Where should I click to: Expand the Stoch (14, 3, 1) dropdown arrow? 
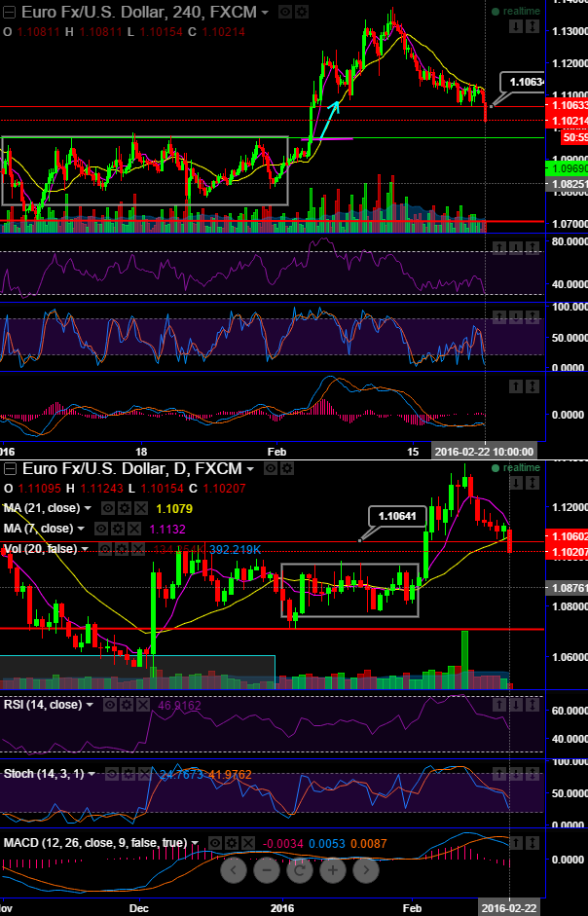92,774
